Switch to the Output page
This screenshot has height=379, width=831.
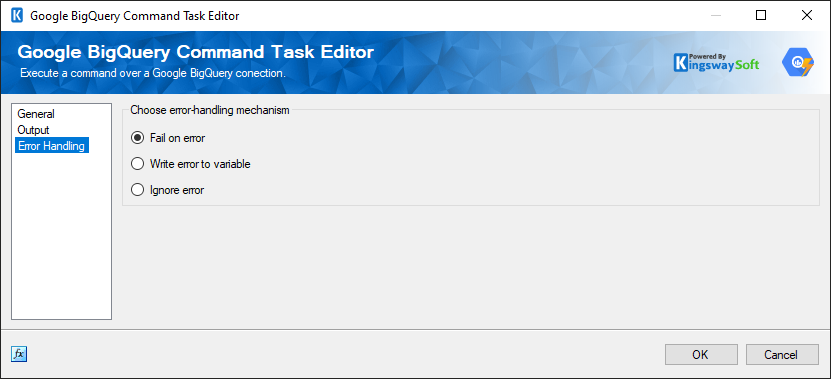tap(33, 130)
